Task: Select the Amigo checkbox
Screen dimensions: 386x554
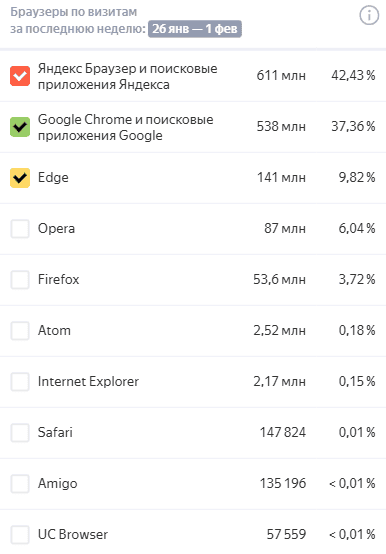Action: (20, 484)
